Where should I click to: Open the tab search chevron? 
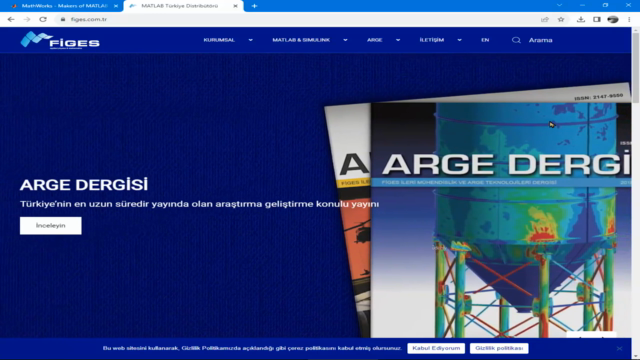click(x=560, y=5)
